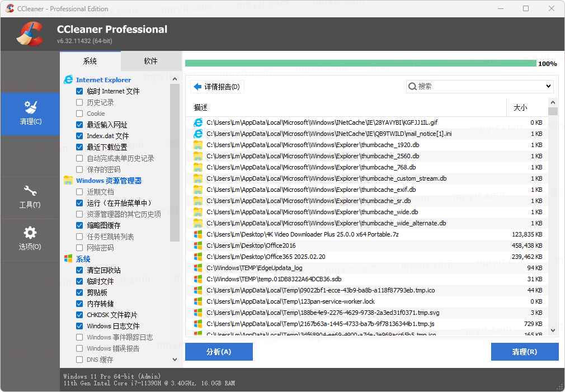Switch to the 系统 tab
Screen dimensions: 565x392
tap(90, 62)
